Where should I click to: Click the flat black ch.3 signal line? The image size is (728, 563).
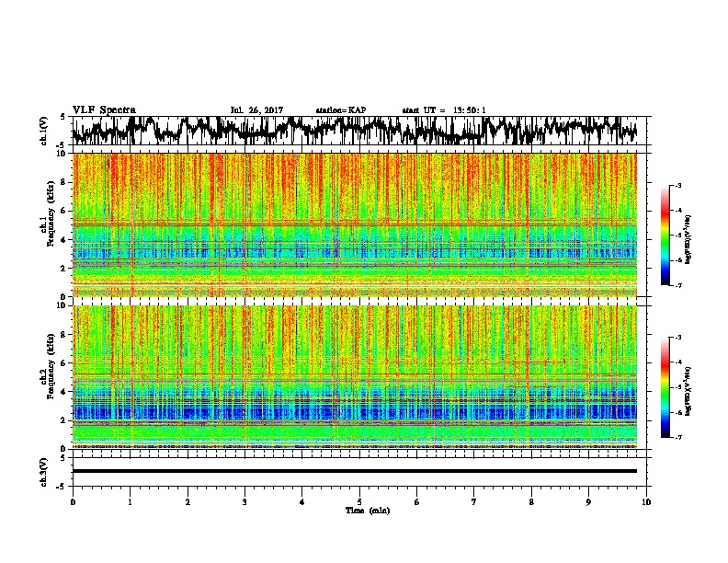pyautogui.click(x=355, y=471)
